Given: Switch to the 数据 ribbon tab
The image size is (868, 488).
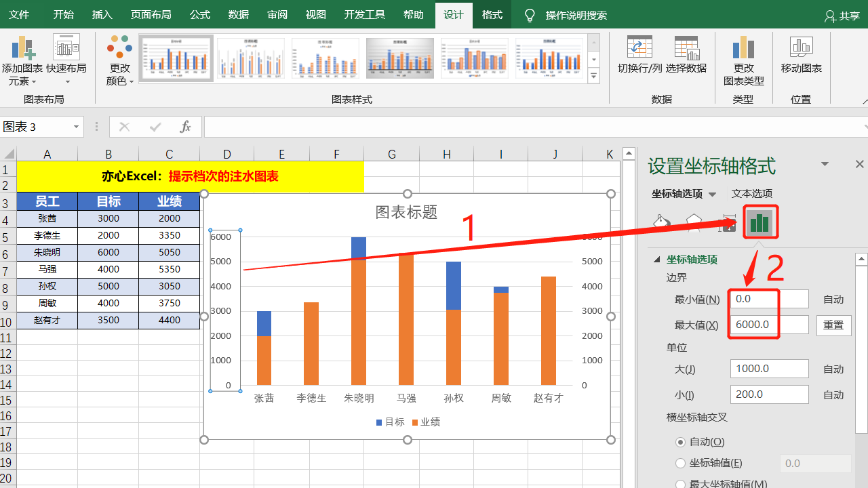Looking at the screenshot, I should (239, 15).
